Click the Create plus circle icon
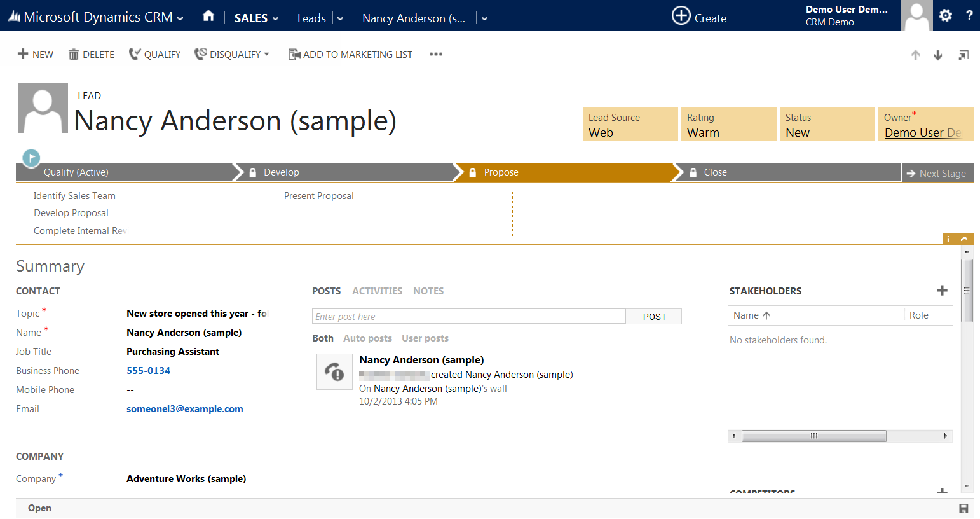Image resolution: width=980 pixels, height=519 pixels. point(681,15)
